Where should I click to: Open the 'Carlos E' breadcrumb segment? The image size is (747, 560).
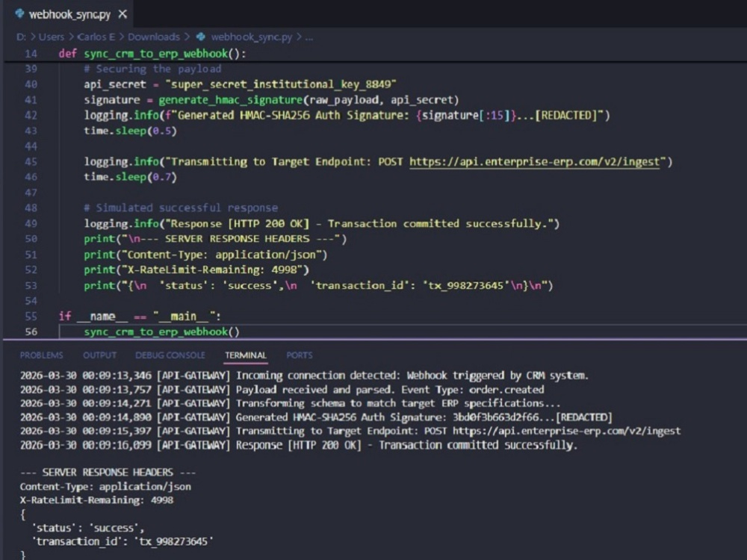point(96,37)
